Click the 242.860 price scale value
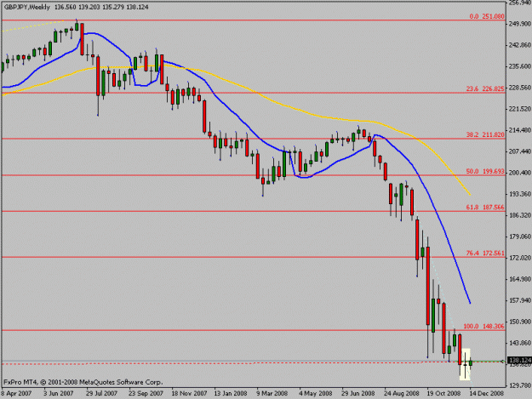The image size is (532, 399). tap(520, 45)
